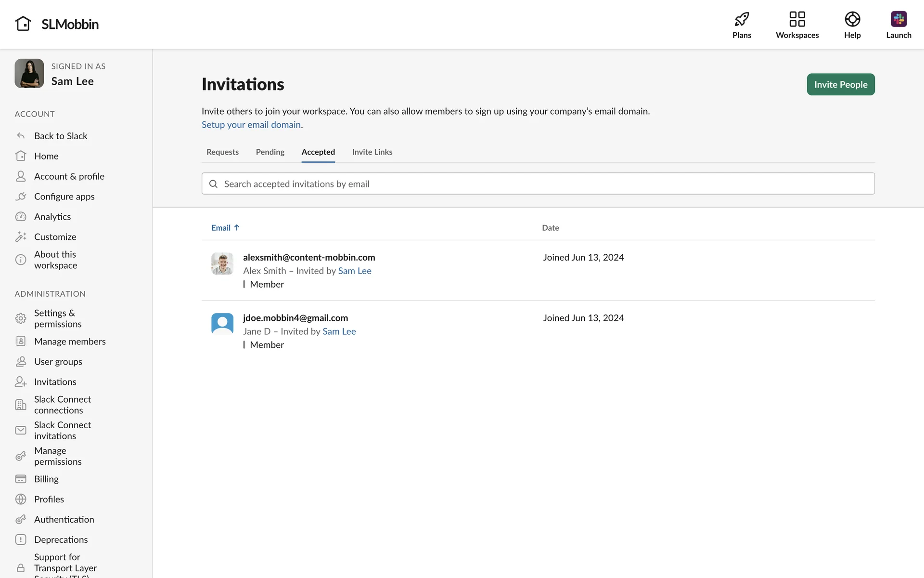Open the Setup your email domain link
924x578 pixels.
(251, 125)
